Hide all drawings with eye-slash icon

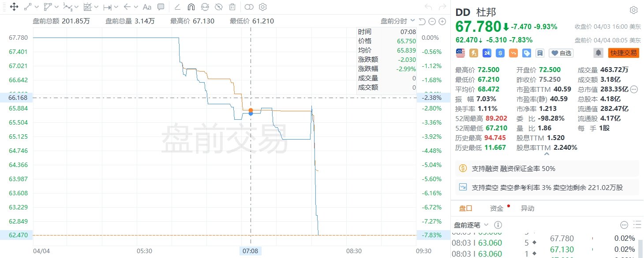click(219, 7)
